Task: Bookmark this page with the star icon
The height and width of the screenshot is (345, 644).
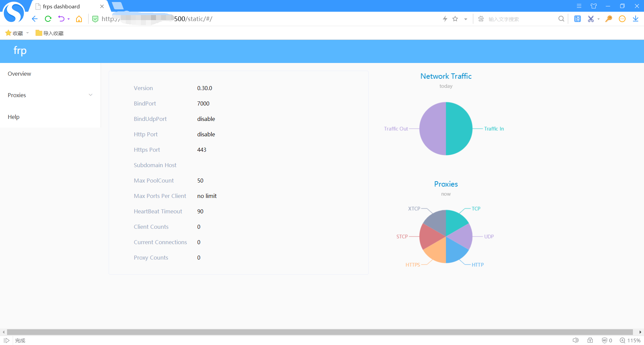Action: click(x=455, y=19)
